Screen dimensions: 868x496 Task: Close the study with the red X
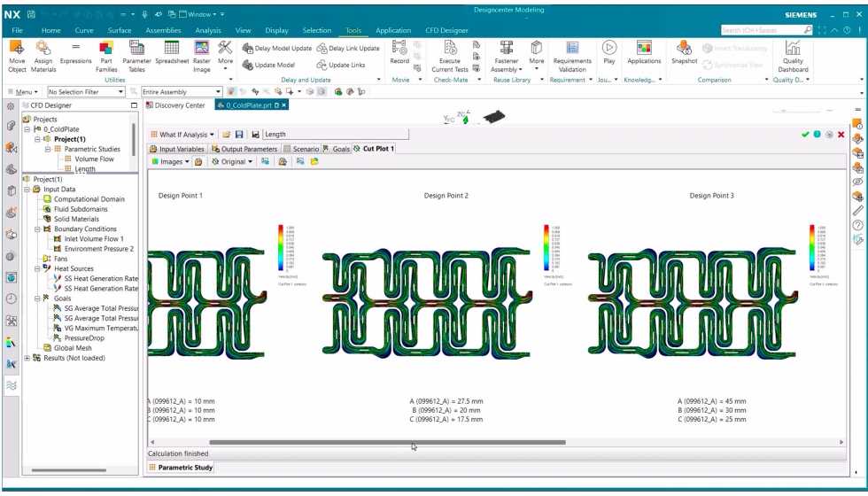[841, 135]
